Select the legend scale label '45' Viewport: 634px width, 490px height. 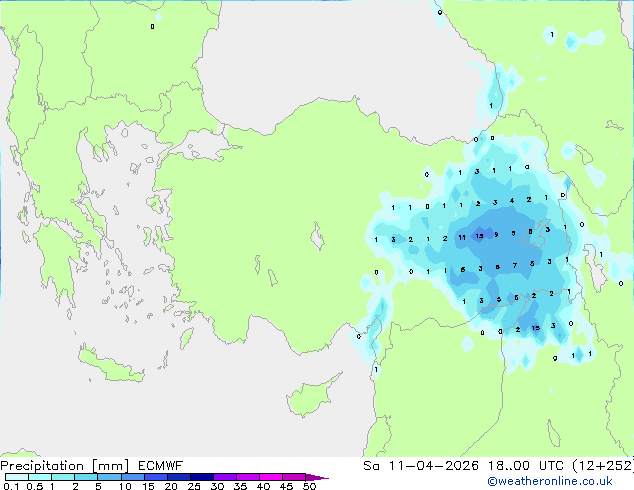pyautogui.click(x=286, y=486)
